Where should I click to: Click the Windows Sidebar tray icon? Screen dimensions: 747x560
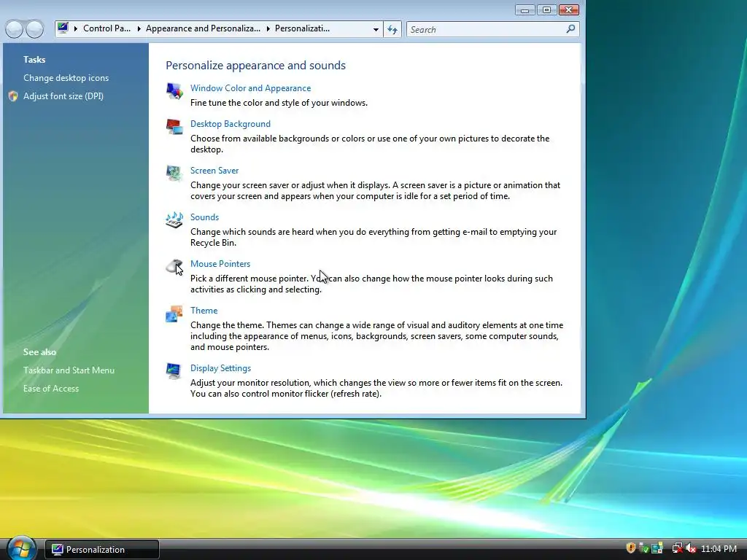click(657, 548)
